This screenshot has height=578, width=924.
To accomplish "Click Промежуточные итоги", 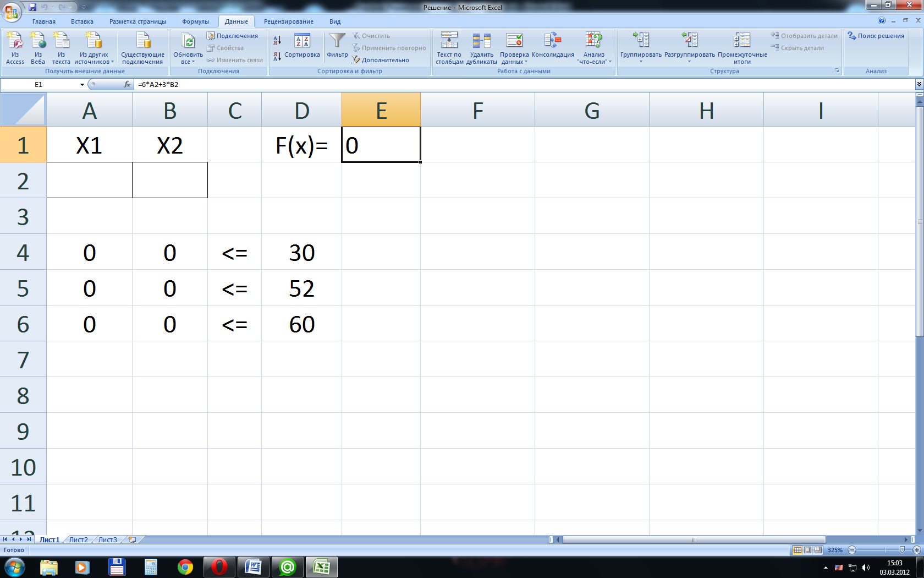I will 742,48.
